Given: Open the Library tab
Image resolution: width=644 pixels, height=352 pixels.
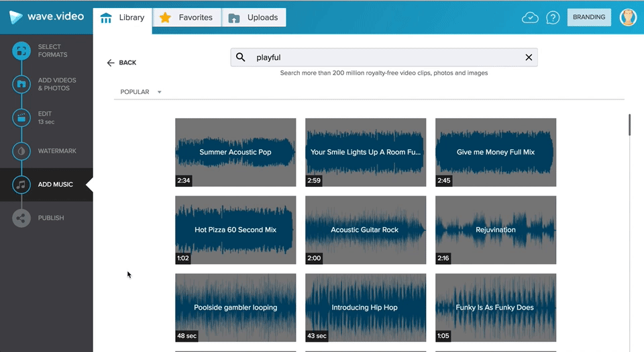Looking at the screenshot, I should (x=122, y=17).
